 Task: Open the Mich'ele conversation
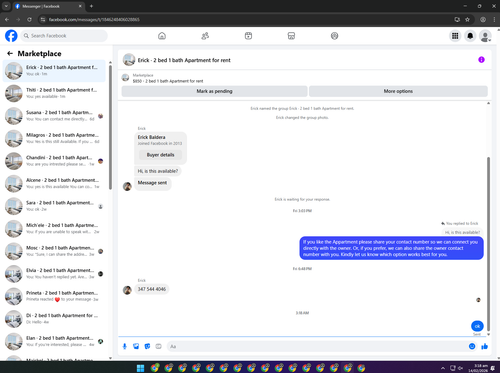point(54,229)
